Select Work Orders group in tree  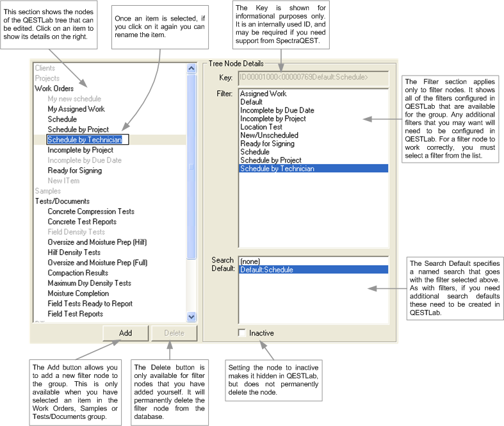tap(54, 88)
